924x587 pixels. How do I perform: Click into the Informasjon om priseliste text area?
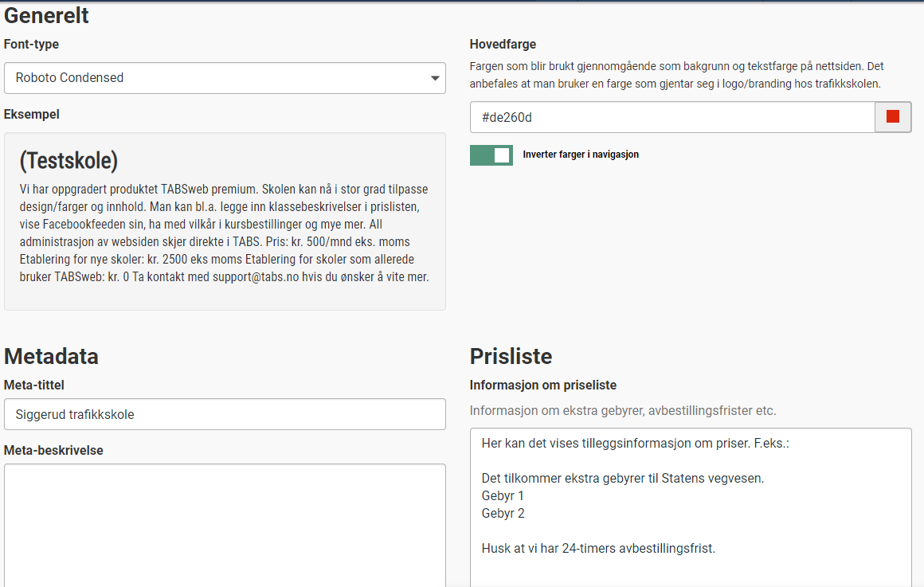[x=691, y=510]
